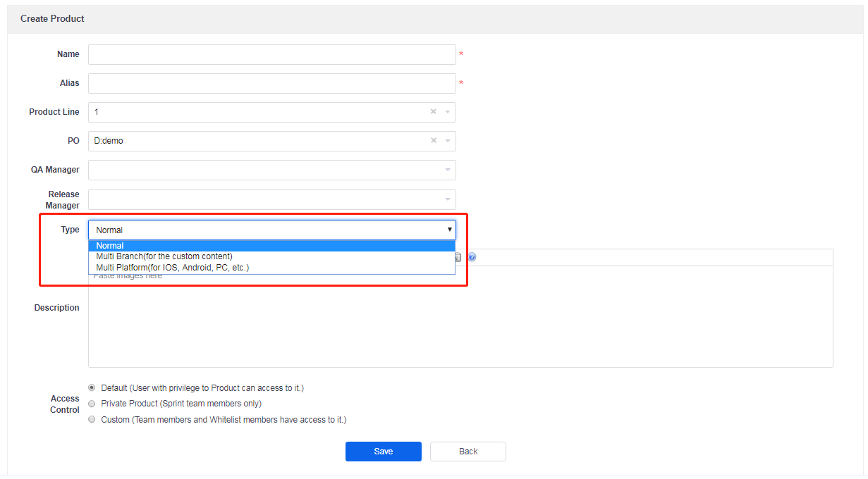868x479 pixels.
Task: Open the QA Manager dropdown
Action: (x=448, y=170)
